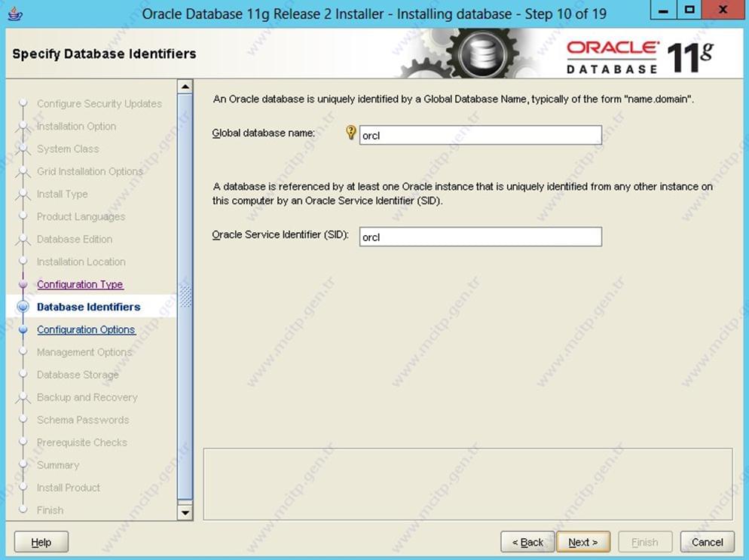The width and height of the screenshot is (749, 560).
Task: Click the greyed-out Finish button
Action: click(645, 542)
